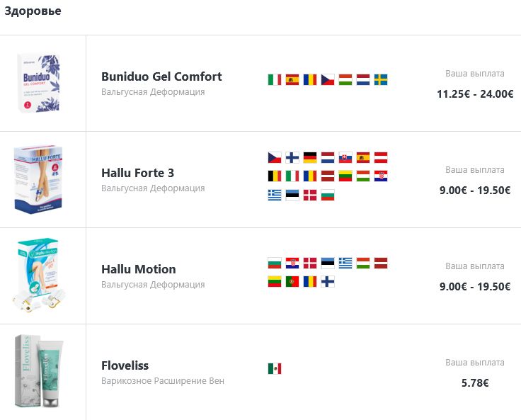Screen dimensions: 521x420
Task: Open the Hallu Forte 3 product image
Action: (42, 179)
